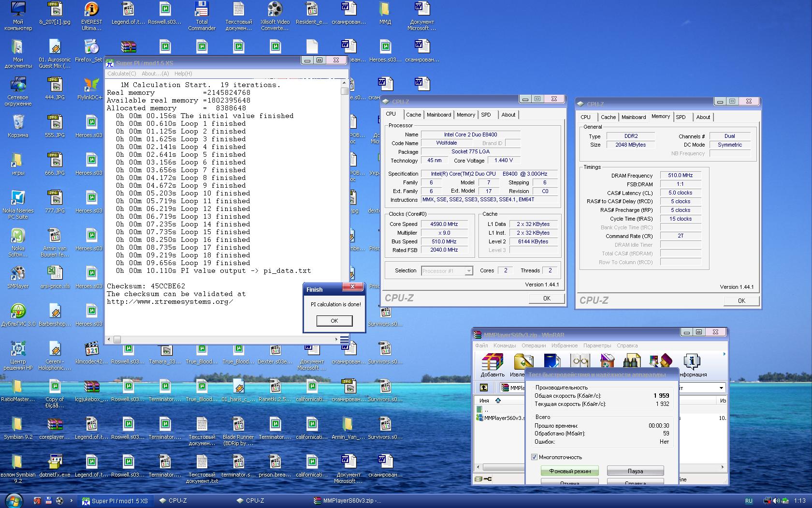Switch to About tab in right CPU-Z
Screen dimensions: 812x508
[703, 117]
